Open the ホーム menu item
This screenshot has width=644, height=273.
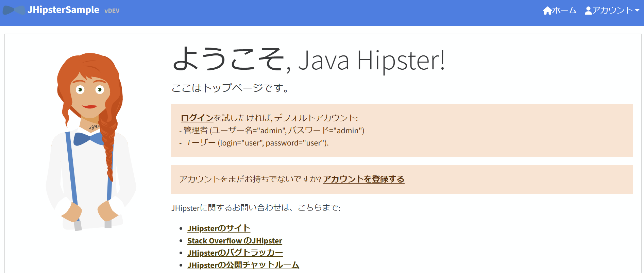pos(560,11)
